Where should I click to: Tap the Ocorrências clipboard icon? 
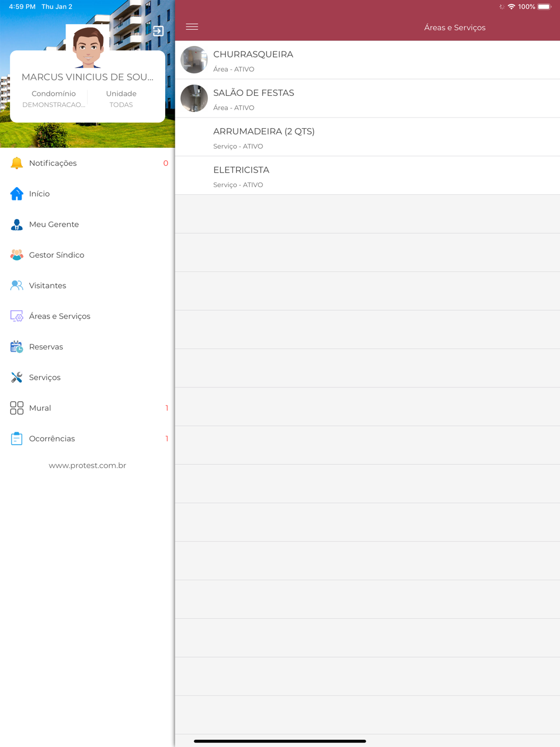click(x=17, y=438)
